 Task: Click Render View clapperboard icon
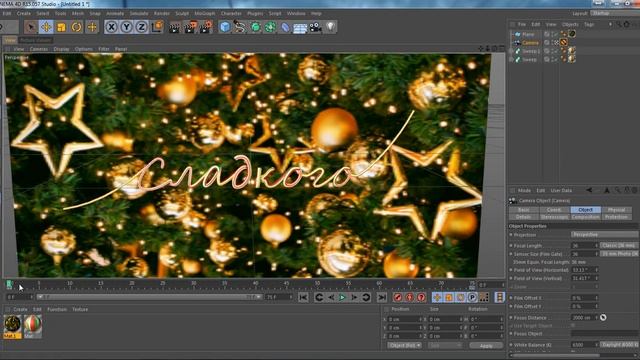pyautogui.click(x=174, y=27)
